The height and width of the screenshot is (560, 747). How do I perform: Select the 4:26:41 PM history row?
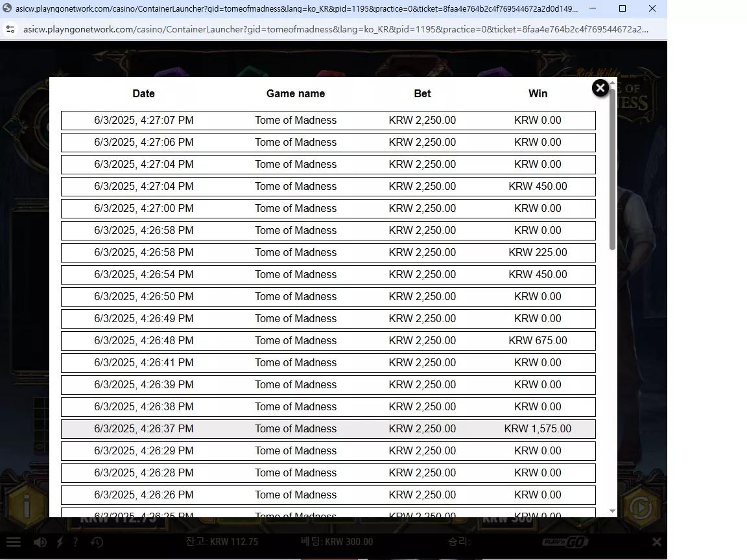pos(328,363)
